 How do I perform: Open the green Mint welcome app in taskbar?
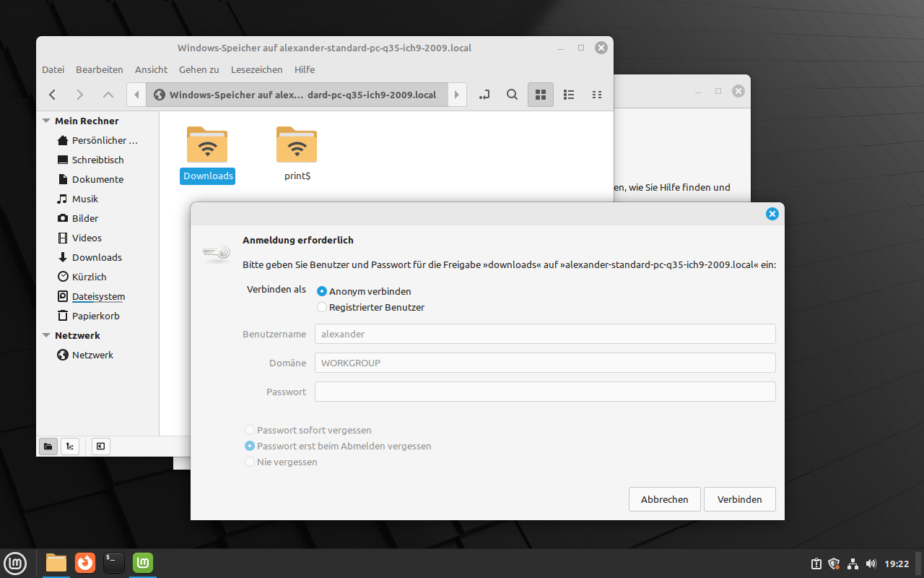click(143, 563)
